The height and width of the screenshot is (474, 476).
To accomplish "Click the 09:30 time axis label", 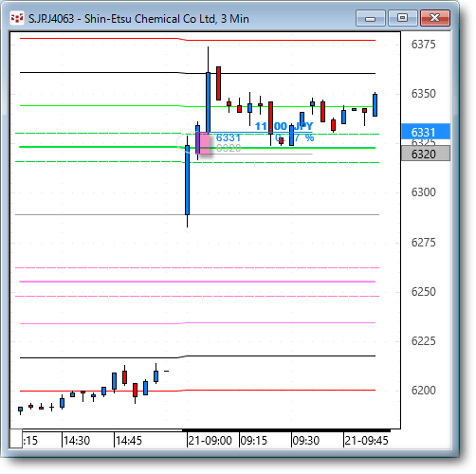I will pyautogui.click(x=305, y=441).
